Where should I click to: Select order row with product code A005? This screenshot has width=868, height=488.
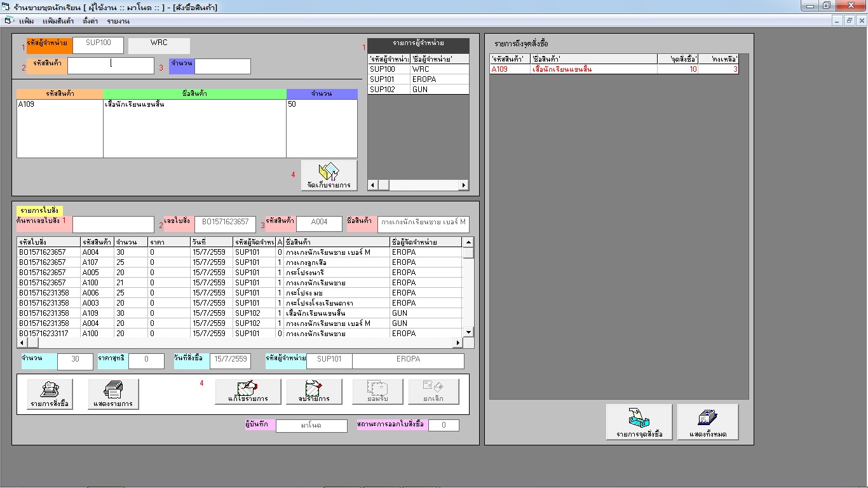point(240,273)
